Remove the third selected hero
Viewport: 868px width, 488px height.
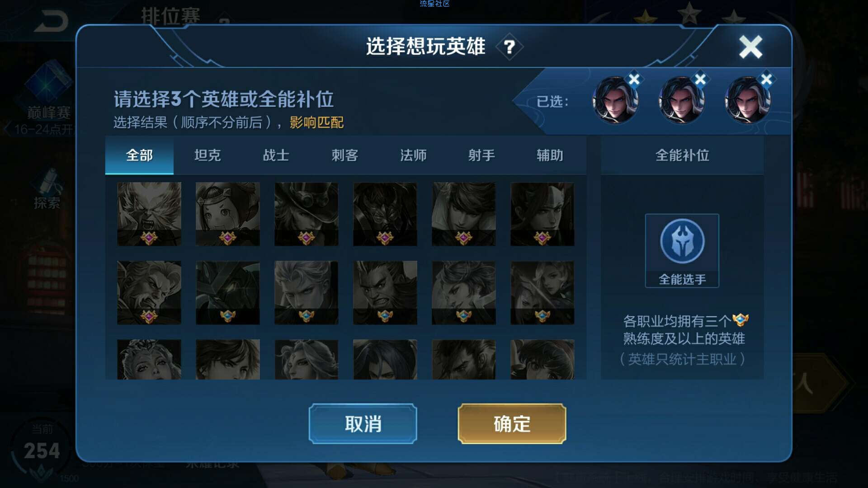[766, 80]
